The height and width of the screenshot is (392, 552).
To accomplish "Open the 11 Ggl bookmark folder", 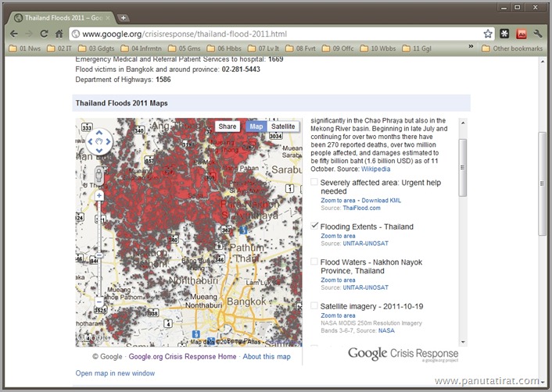I will pos(417,48).
